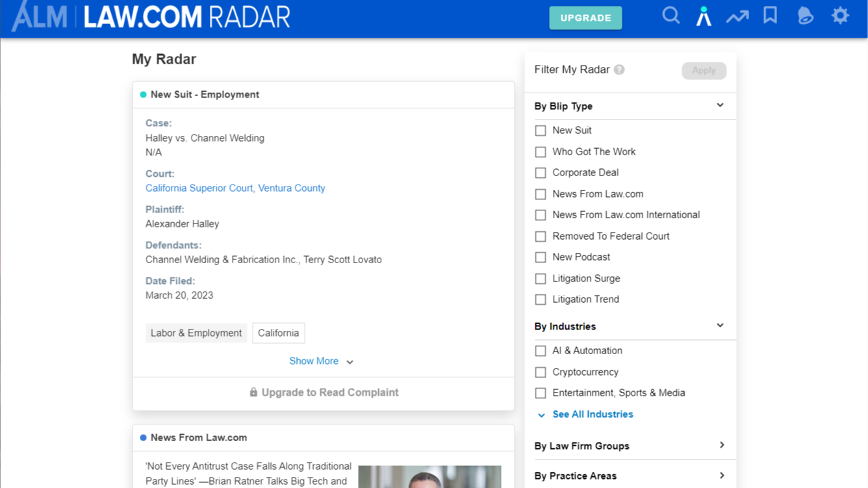Collapse the By Blip Type section chevron

[720, 105]
